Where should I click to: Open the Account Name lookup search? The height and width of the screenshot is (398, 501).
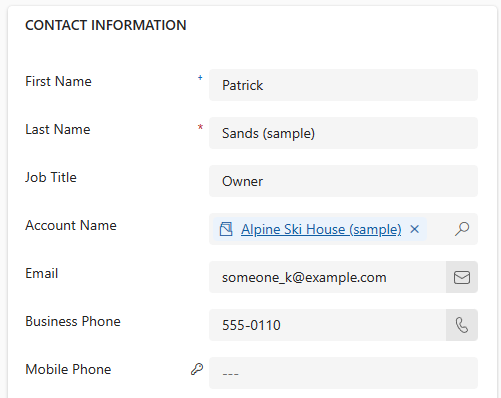click(x=462, y=229)
